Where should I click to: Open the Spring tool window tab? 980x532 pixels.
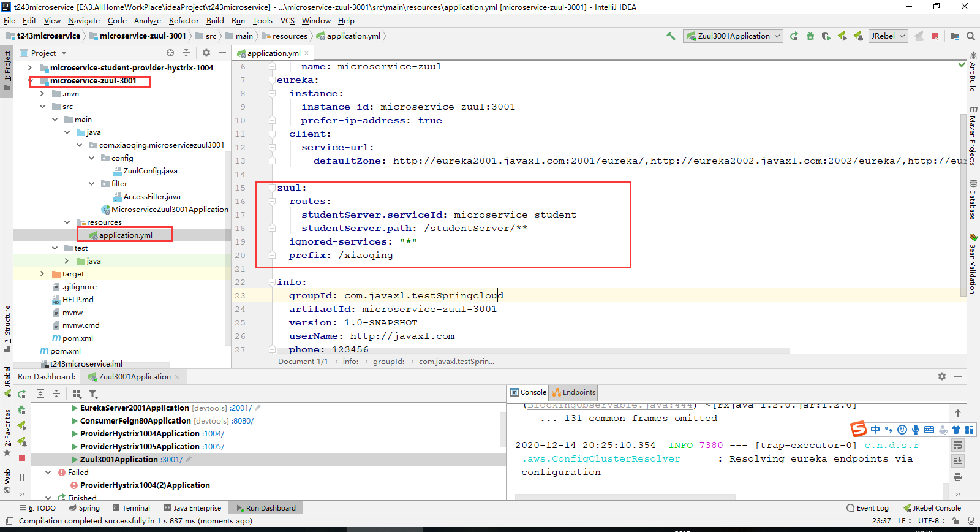[85, 508]
